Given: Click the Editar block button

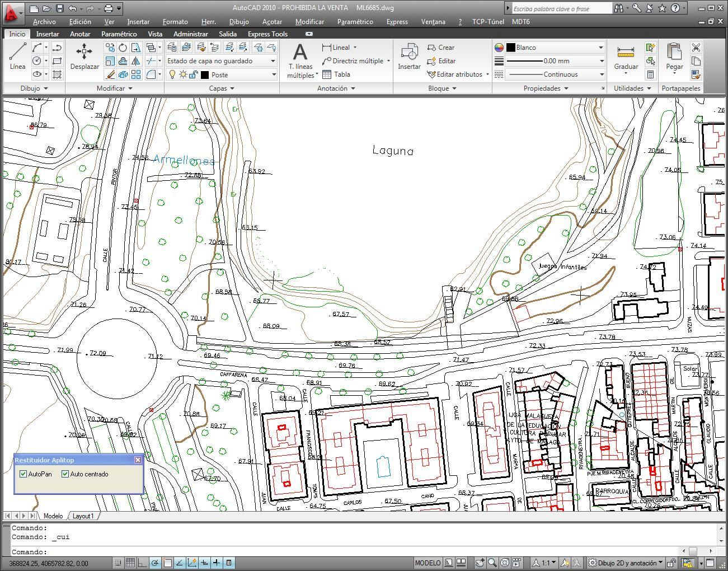Looking at the screenshot, I should (441, 61).
